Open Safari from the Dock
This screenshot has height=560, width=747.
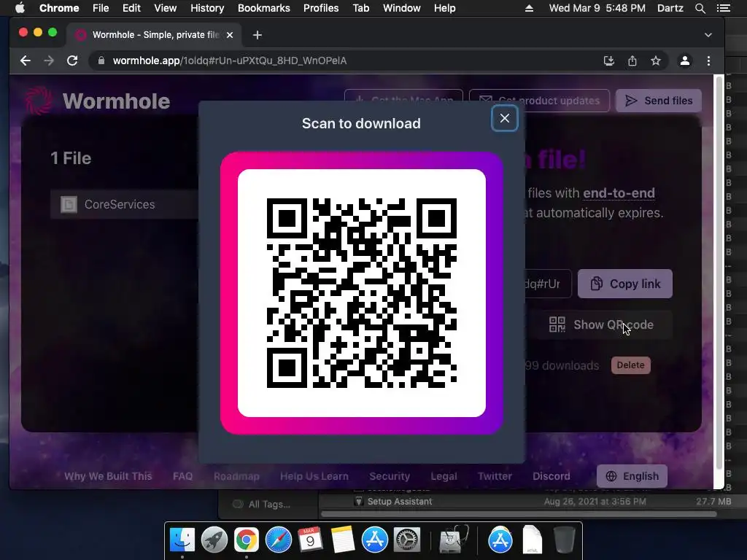[x=278, y=540]
